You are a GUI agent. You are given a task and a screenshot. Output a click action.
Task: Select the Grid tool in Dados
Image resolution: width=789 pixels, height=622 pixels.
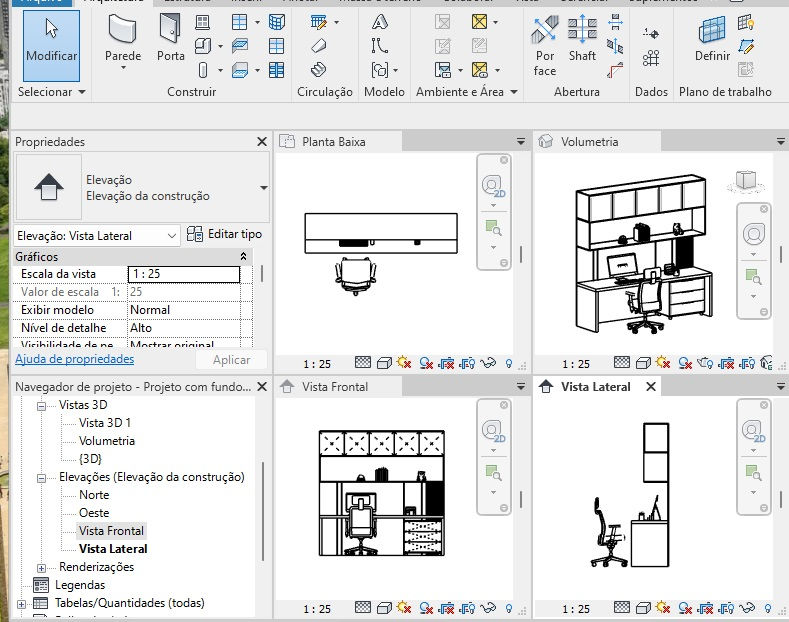pos(651,58)
